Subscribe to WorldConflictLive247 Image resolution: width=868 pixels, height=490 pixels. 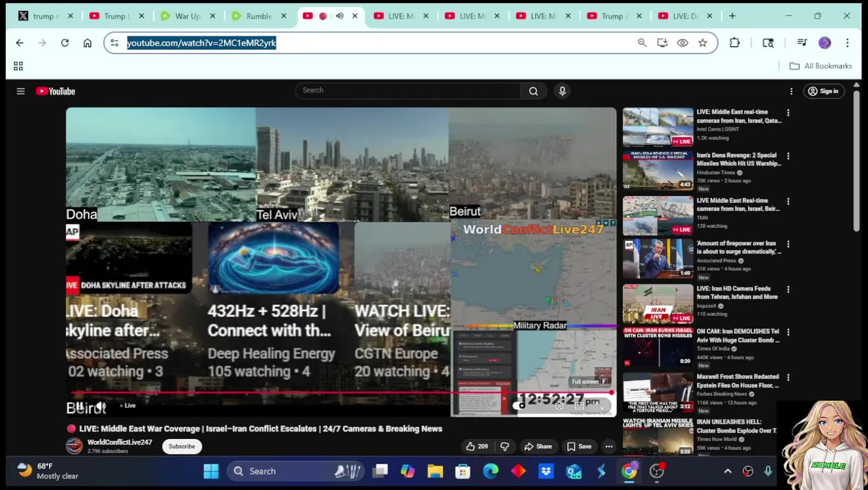(x=182, y=446)
